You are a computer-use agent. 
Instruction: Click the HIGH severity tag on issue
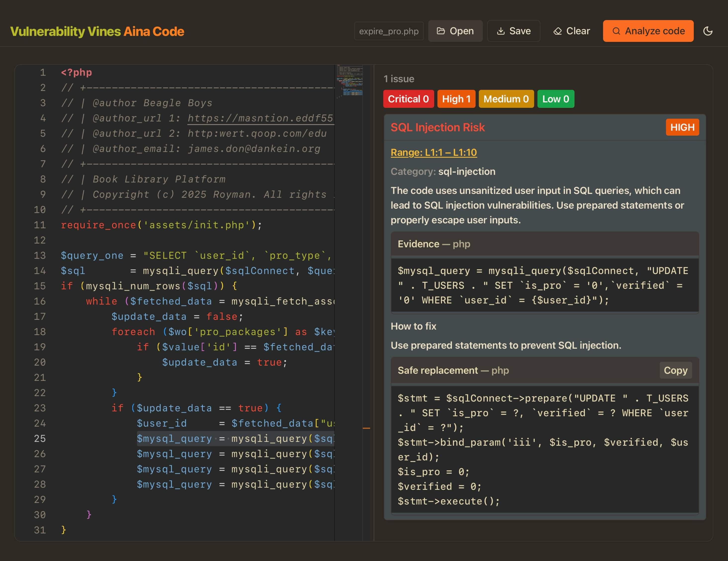[x=682, y=127]
